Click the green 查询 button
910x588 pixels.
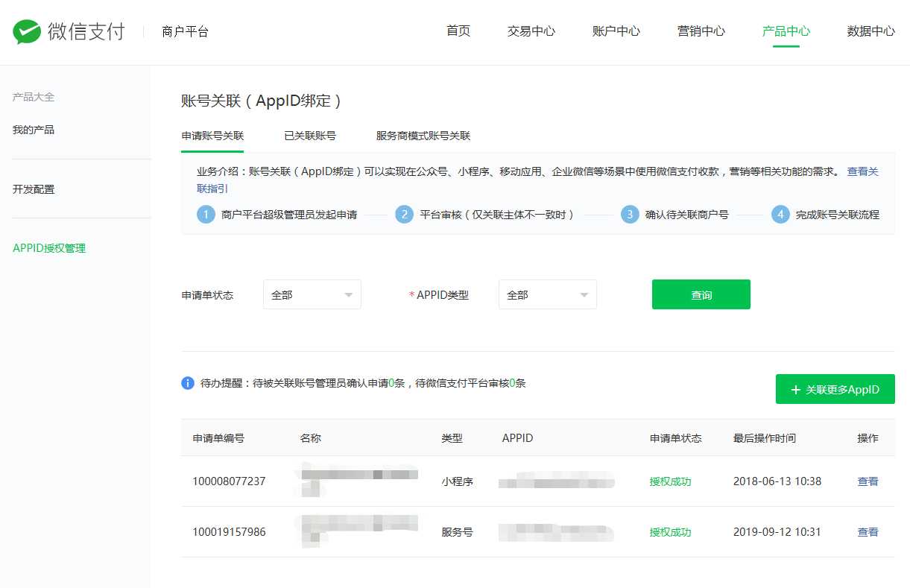tap(701, 294)
